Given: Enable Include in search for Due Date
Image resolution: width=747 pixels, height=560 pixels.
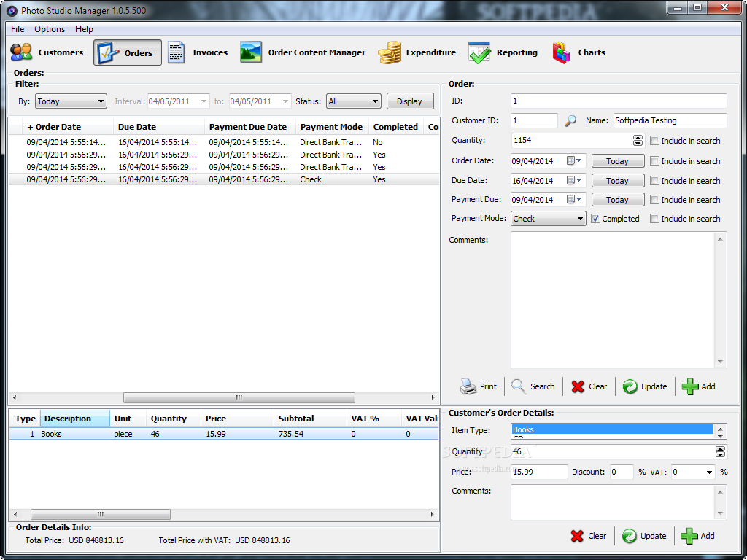Looking at the screenshot, I should [x=655, y=181].
